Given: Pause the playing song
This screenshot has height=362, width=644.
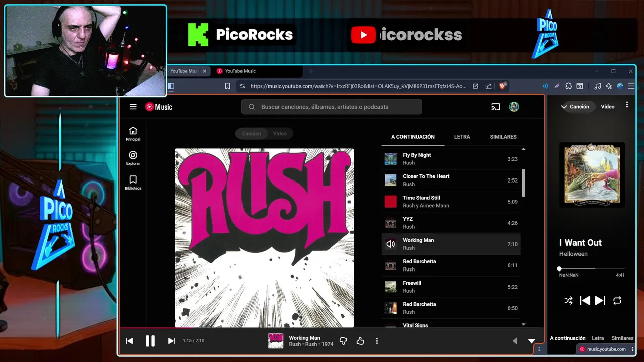Looking at the screenshot, I should [150, 341].
